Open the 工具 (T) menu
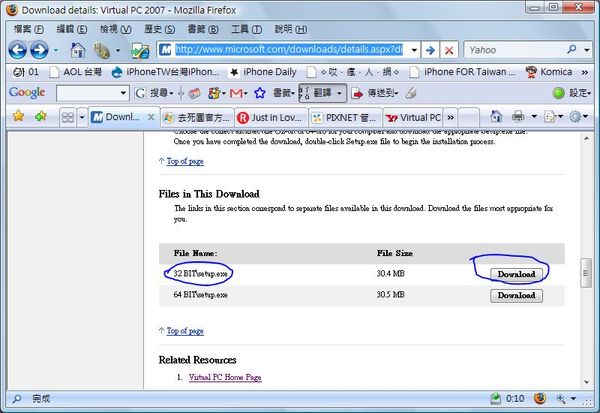The image size is (600, 413). click(x=246, y=29)
